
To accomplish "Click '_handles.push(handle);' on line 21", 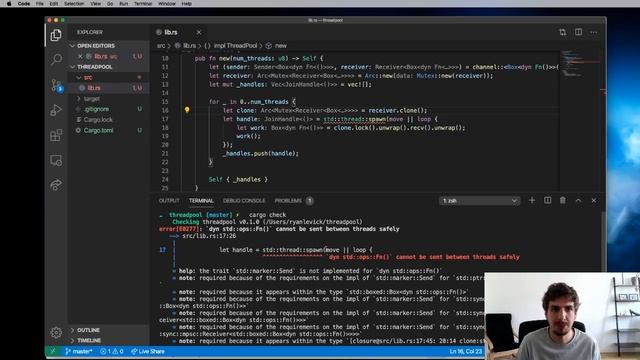I will [x=260, y=153].
